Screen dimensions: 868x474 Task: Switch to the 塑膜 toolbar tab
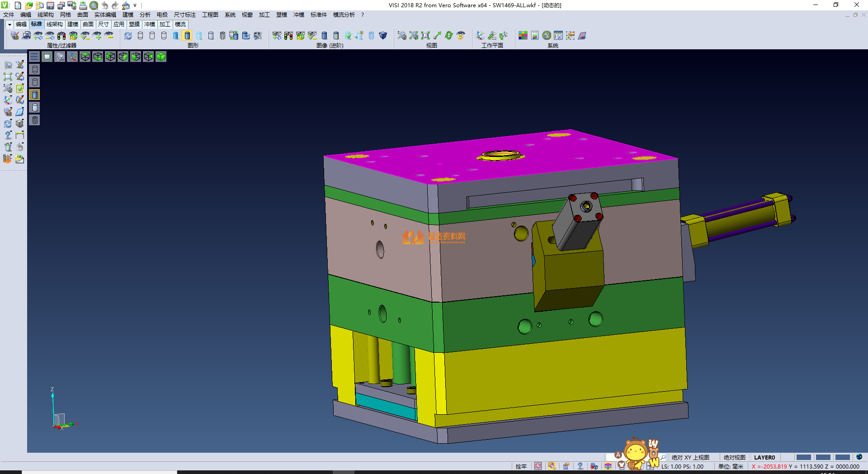[x=134, y=24]
